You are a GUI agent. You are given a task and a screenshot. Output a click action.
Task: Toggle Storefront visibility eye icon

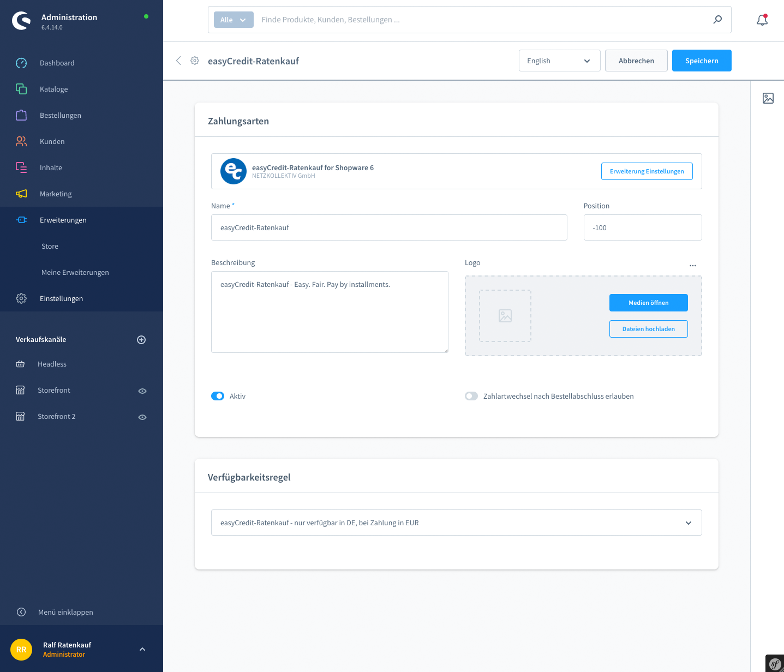point(142,391)
